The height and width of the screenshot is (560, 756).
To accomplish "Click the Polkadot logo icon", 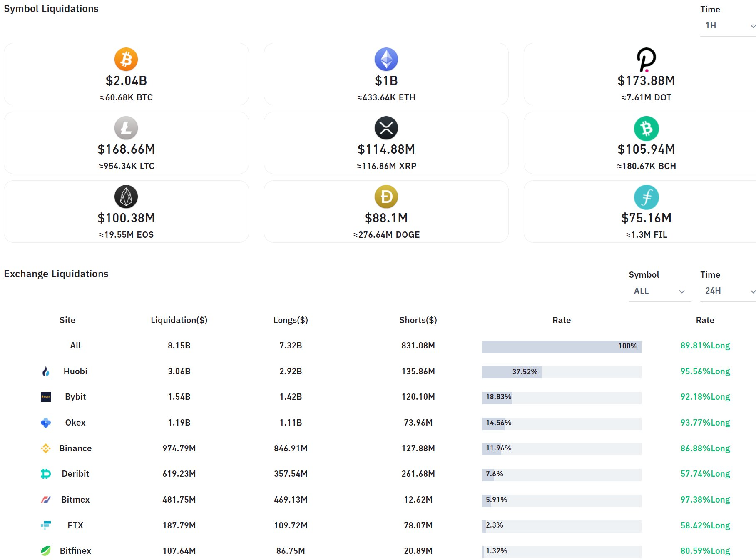I will (x=646, y=60).
